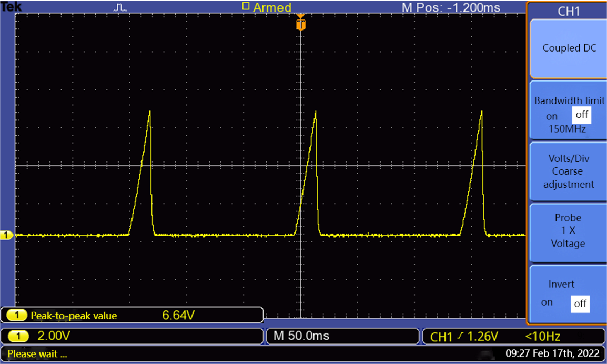Click the channel 1 badge beside Peak-to-peak value
This screenshot has width=607, height=364.
(17, 316)
